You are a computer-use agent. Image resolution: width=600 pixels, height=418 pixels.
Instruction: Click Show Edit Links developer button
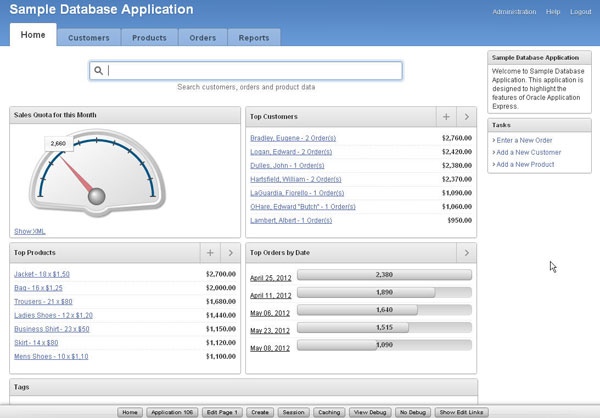tap(461, 412)
